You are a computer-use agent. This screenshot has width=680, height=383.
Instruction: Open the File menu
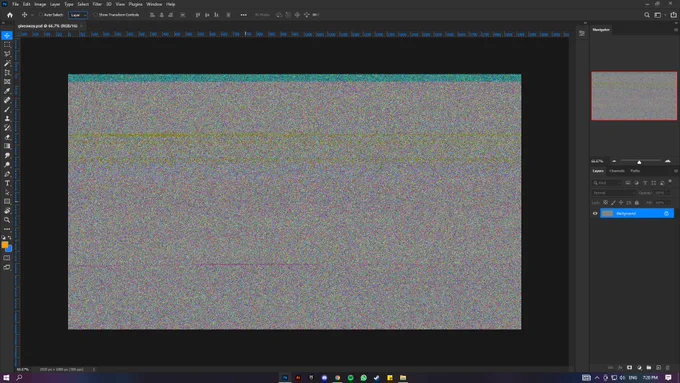point(15,4)
